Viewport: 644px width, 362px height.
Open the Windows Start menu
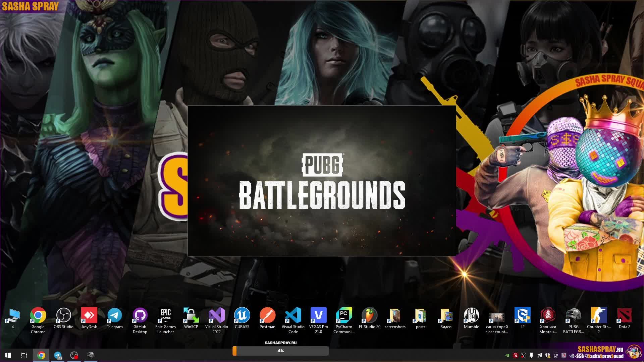point(8,355)
